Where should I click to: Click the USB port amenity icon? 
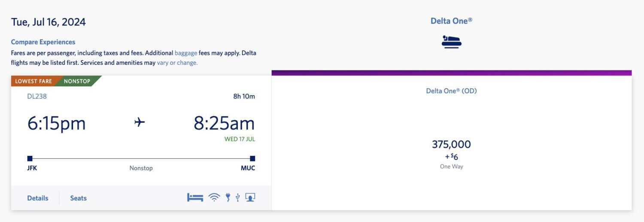pyautogui.click(x=237, y=198)
